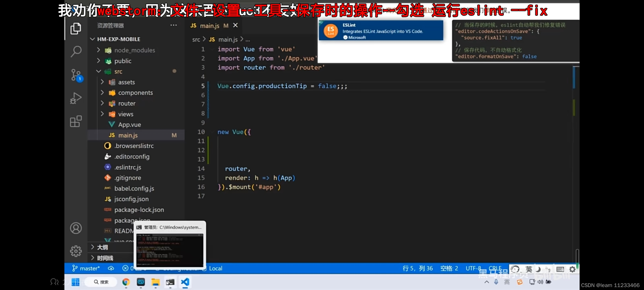Expand the components folder
The height and width of the screenshot is (290, 644).
tap(102, 93)
